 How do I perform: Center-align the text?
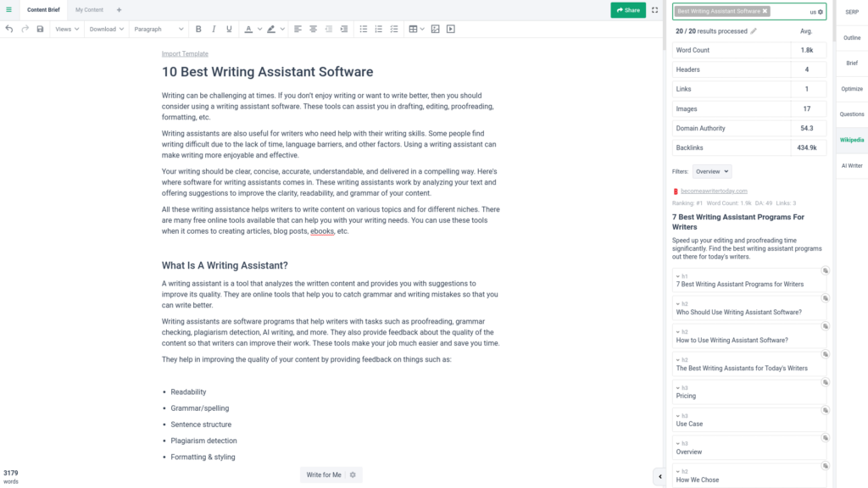pos(314,29)
